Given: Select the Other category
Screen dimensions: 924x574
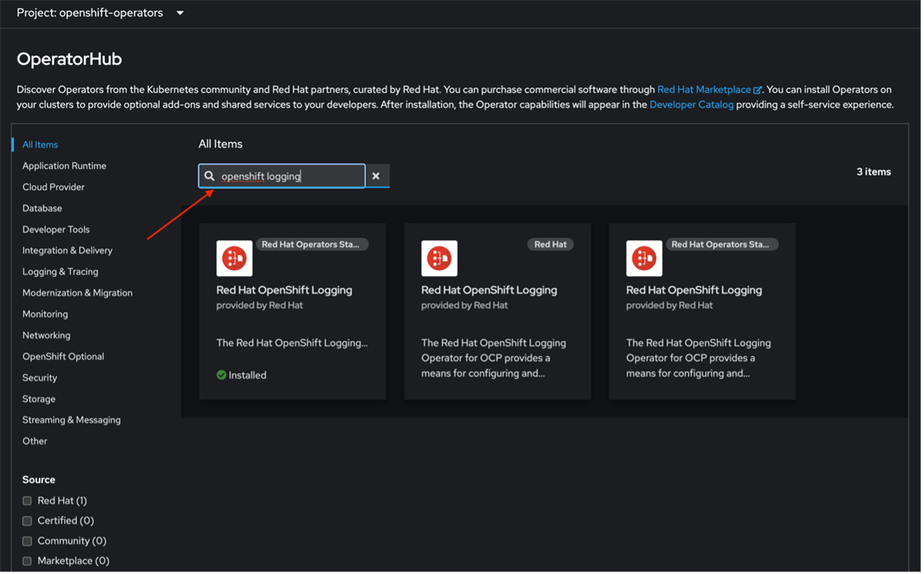Looking at the screenshot, I should pyautogui.click(x=35, y=442).
